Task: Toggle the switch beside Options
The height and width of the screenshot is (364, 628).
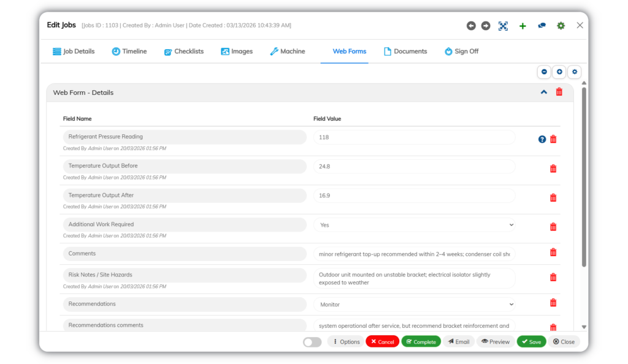Action: coord(312,342)
